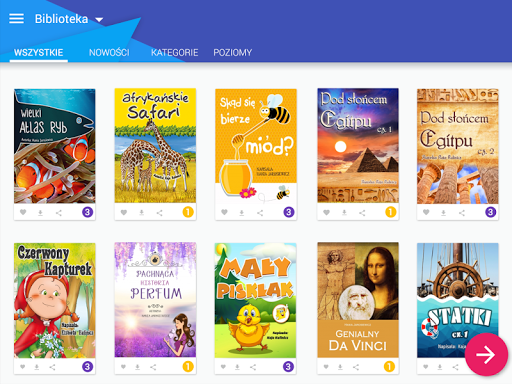Open the Genialny Da Vinci cover
The height and width of the screenshot is (384, 512).
tap(358, 300)
